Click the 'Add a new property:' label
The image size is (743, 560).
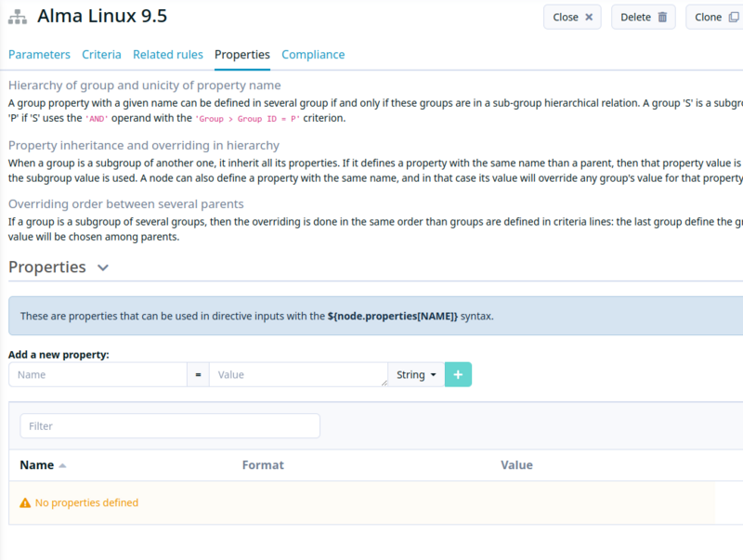point(59,355)
